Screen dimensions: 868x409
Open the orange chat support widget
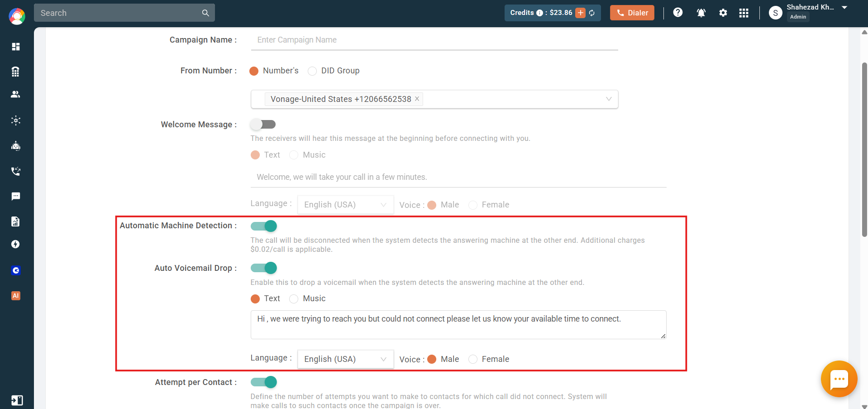pos(839,379)
